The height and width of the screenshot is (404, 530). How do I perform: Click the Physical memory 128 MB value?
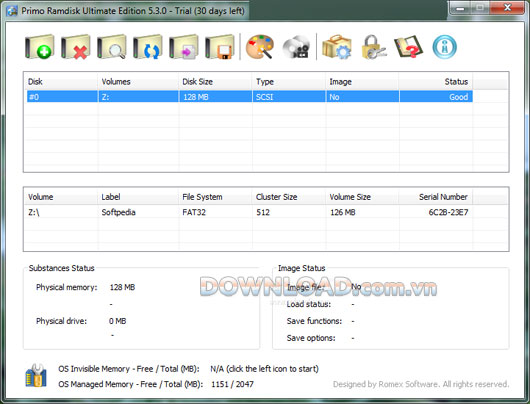pos(122,287)
